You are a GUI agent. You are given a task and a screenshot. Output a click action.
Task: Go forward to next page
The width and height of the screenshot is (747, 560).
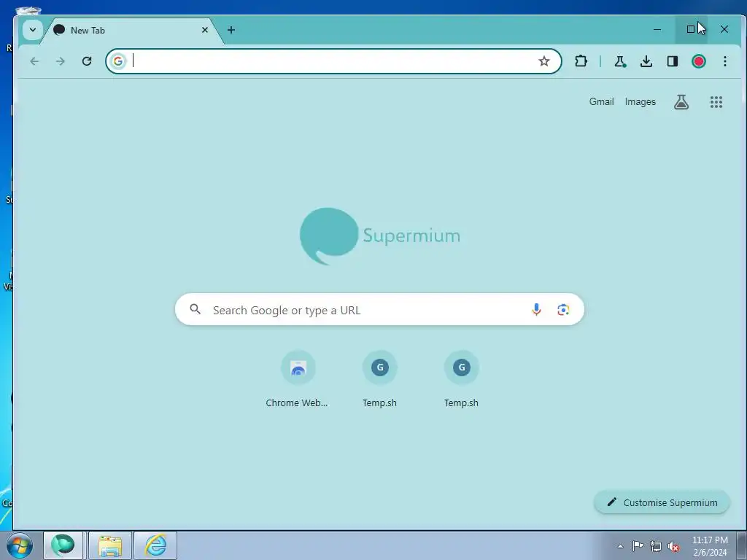pyautogui.click(x=60, y=61)
